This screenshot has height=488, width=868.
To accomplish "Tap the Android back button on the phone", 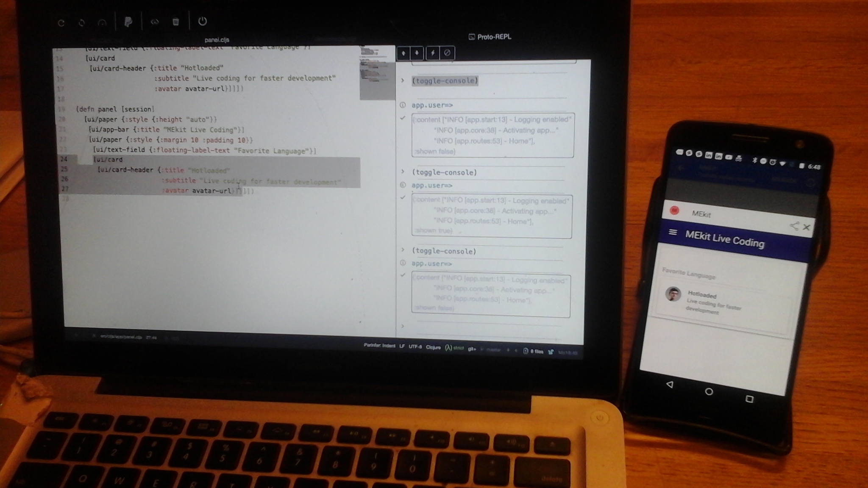I will [x=670, y=385].
